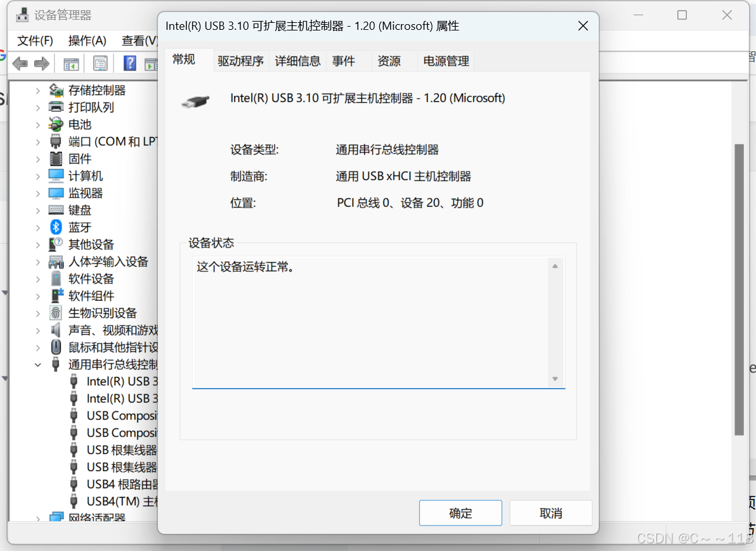Screen dimensions: 756x551
Task: Select the 存储控制器 device category icon
Action: pos(56,90)
